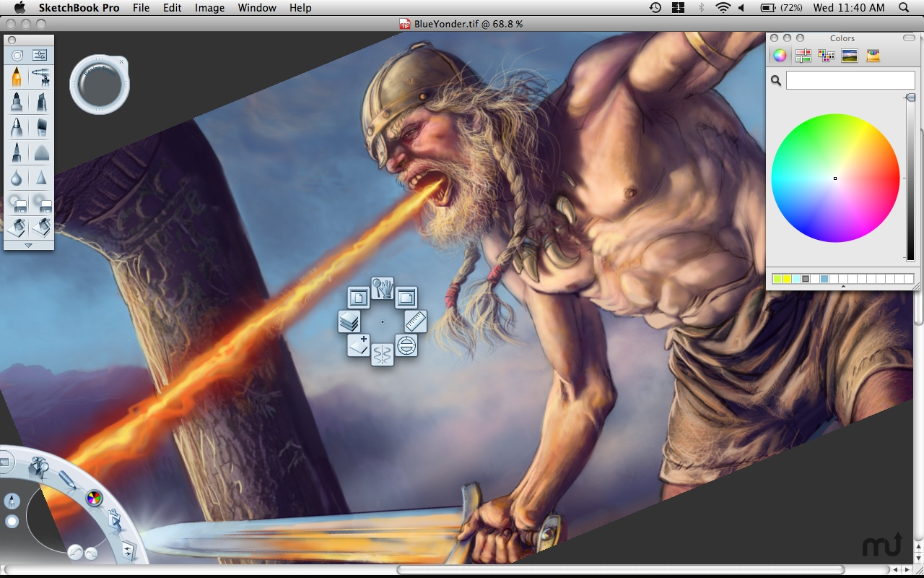Viewport: 924px width, 578px height.
Task: Switch Colors panel to Image Palettes tab
Action: click(850, 56)
